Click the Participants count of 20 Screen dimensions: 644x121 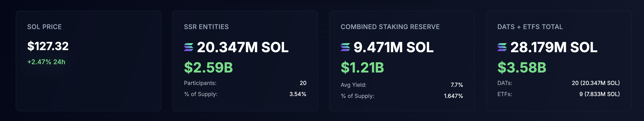click(x=303, y=83)
